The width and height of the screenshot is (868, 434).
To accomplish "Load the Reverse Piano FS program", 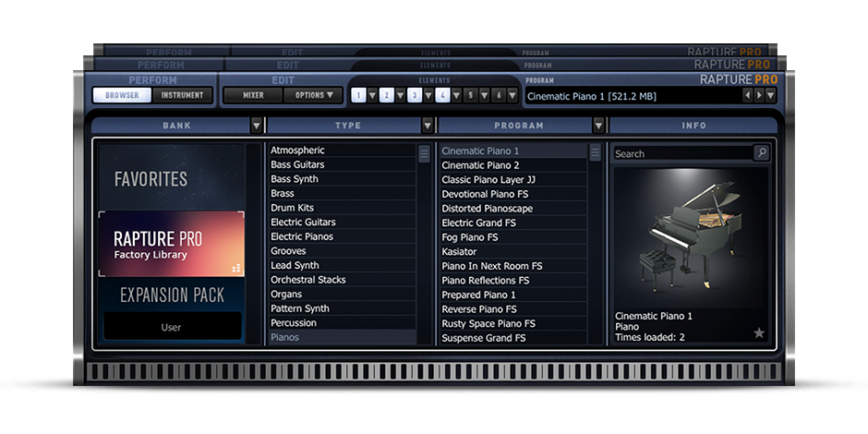I will pos(513,309).
